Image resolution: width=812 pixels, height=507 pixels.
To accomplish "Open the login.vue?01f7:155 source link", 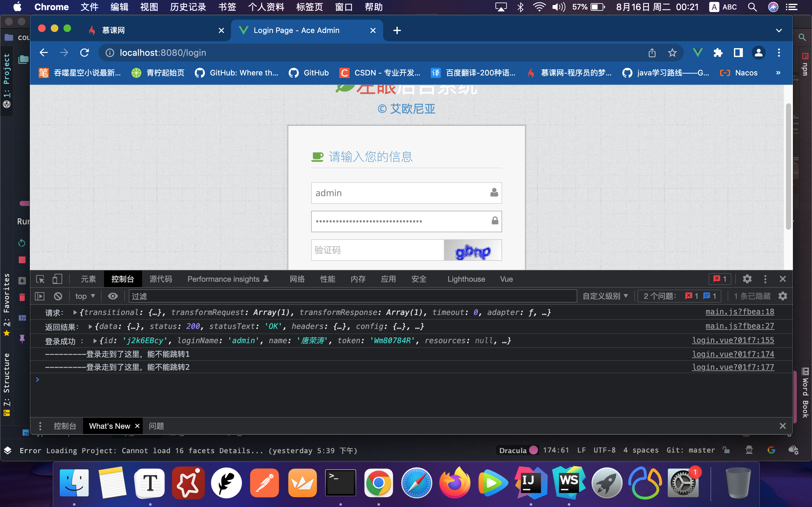I will tap(733, 340).
